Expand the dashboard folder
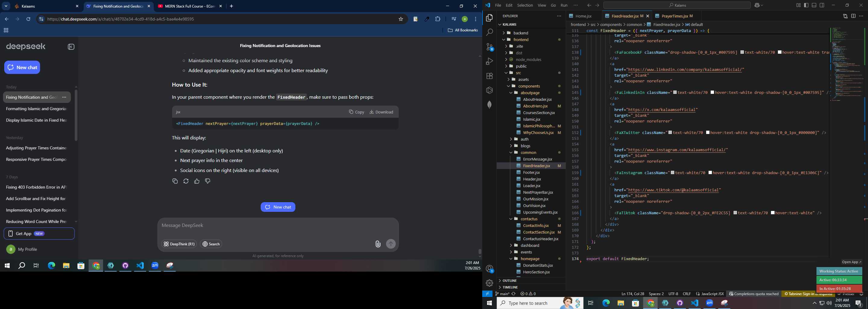Image resolution: width=868 pixels, height=309 pixels. point(530,245)
